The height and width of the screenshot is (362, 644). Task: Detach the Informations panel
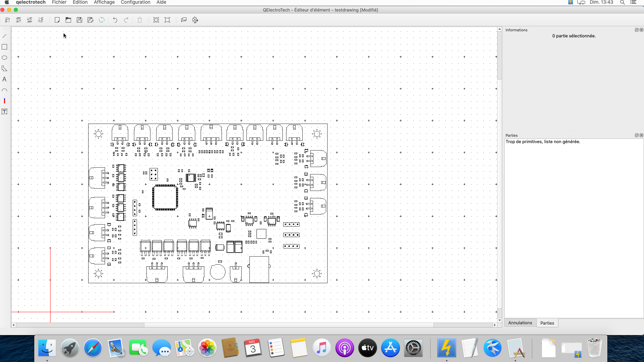[x=636, y=30]
